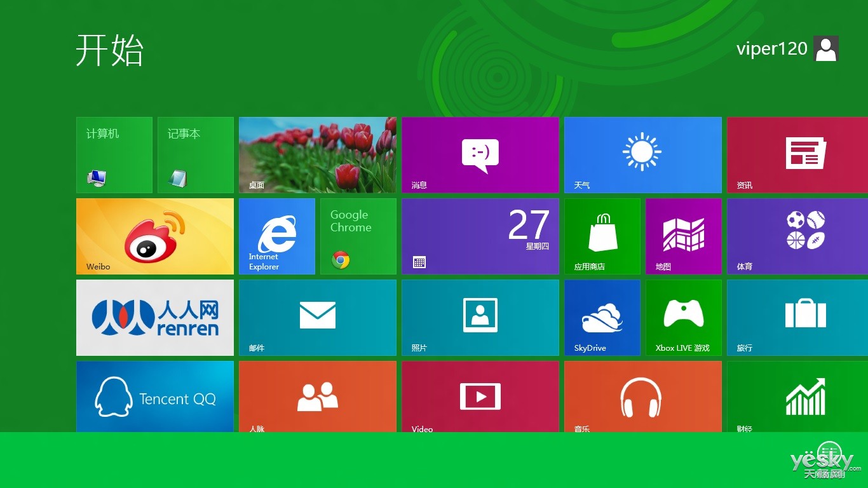Open the 人脉 People tile

[318, 396]
